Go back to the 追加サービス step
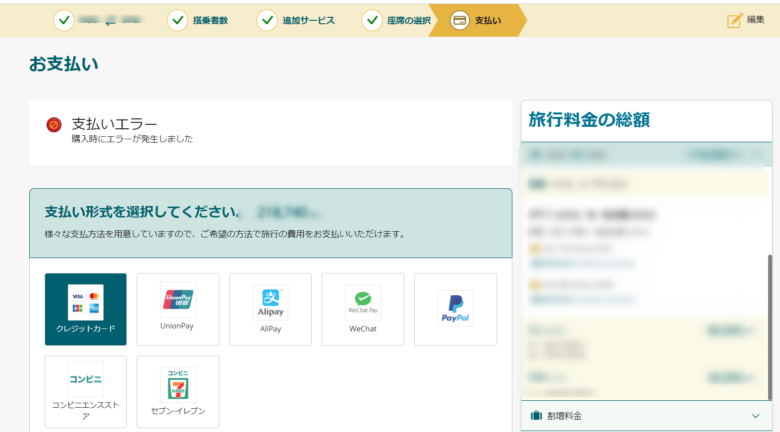780x432 pixels. (298, 20)
